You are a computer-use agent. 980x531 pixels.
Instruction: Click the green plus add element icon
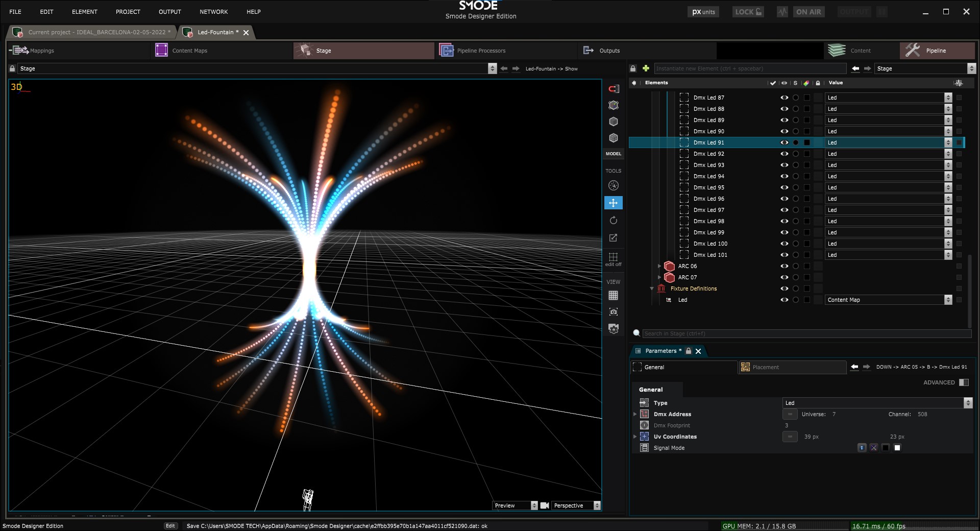click(x=646, y=68)
